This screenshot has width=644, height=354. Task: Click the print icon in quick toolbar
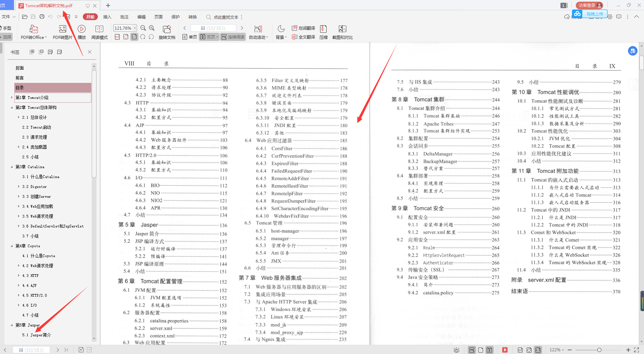click(42, 17)
